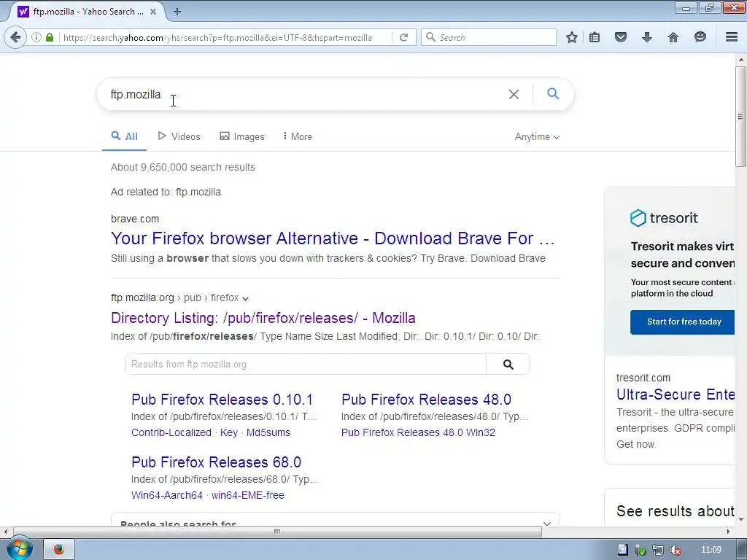Open Pub Firefox Releases 48.0 link

coord(426,400)
